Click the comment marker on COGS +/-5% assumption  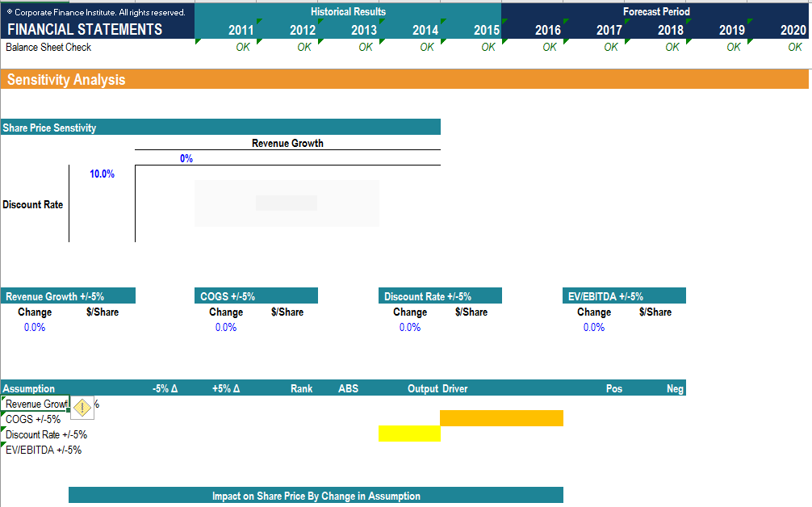3,414
